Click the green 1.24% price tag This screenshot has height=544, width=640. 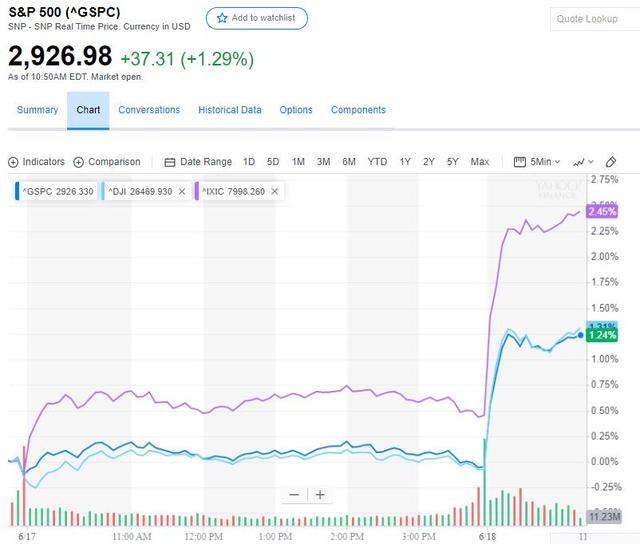602,335
